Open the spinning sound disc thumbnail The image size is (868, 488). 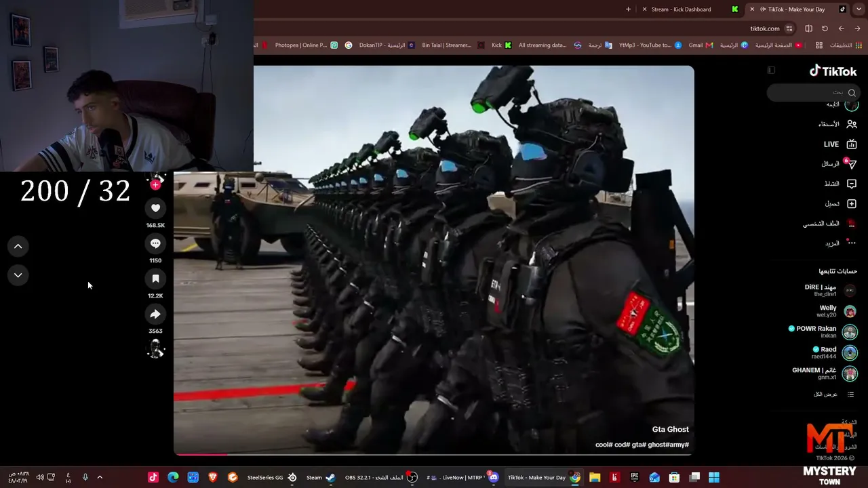[156, 349]
